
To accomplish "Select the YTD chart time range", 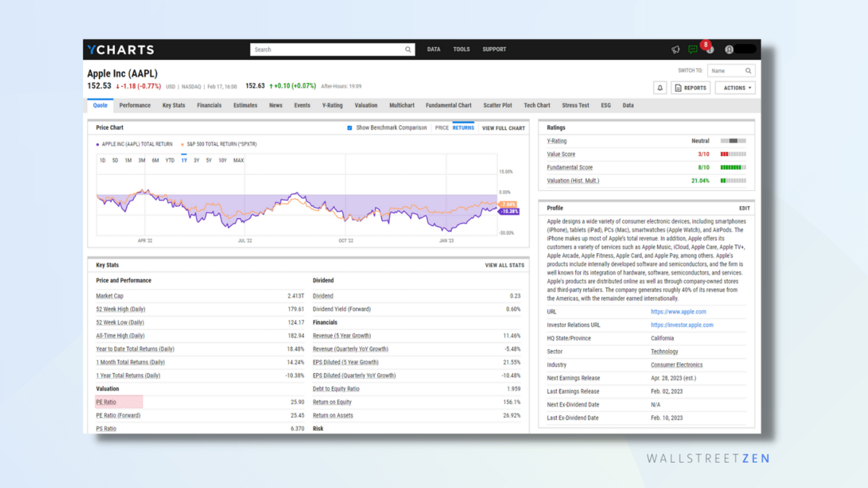I will 169,160.
